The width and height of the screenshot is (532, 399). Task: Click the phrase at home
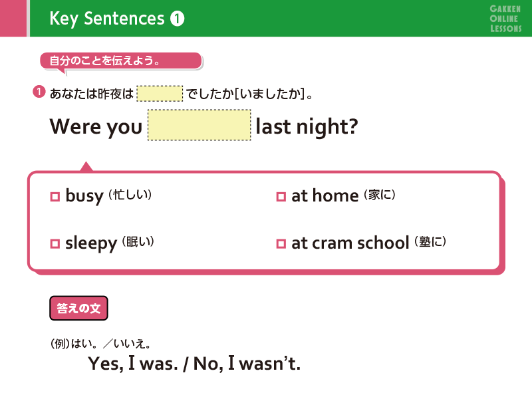(325, 196)
